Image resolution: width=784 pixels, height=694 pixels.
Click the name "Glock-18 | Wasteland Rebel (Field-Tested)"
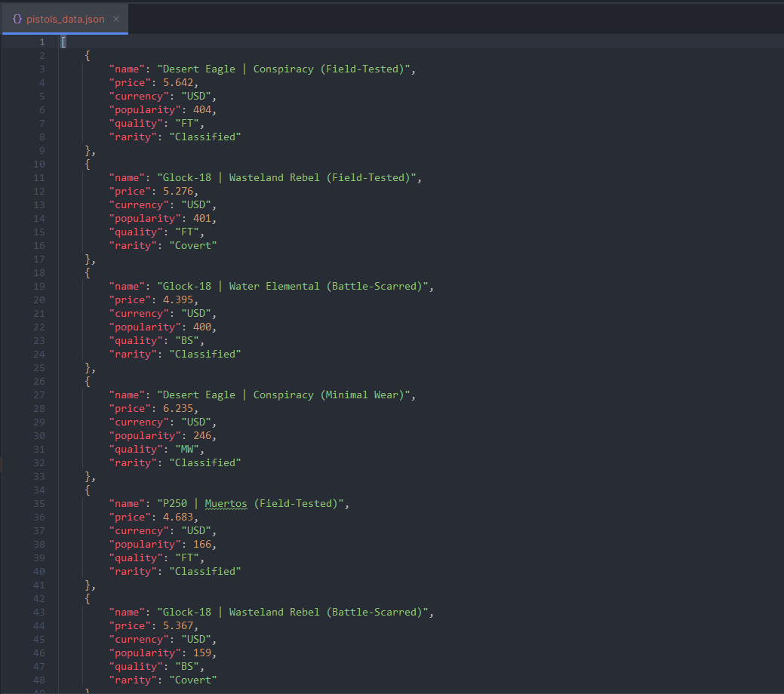(x=287, y=177)
